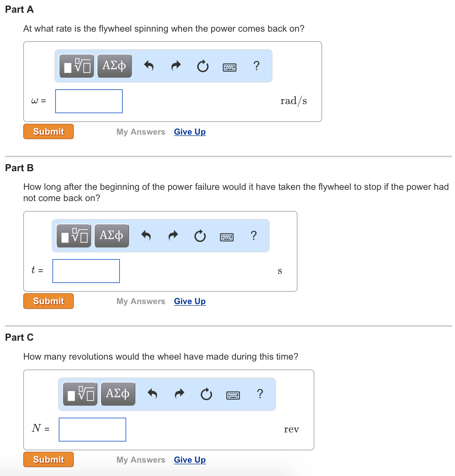
Task: Give up on Part C
Action: click(190, 460)
